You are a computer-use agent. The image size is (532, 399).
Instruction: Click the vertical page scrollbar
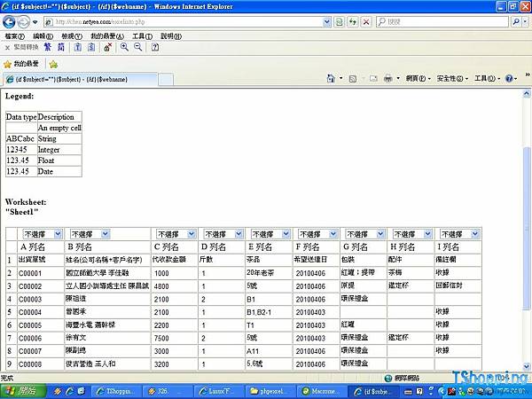pos(527,222)
